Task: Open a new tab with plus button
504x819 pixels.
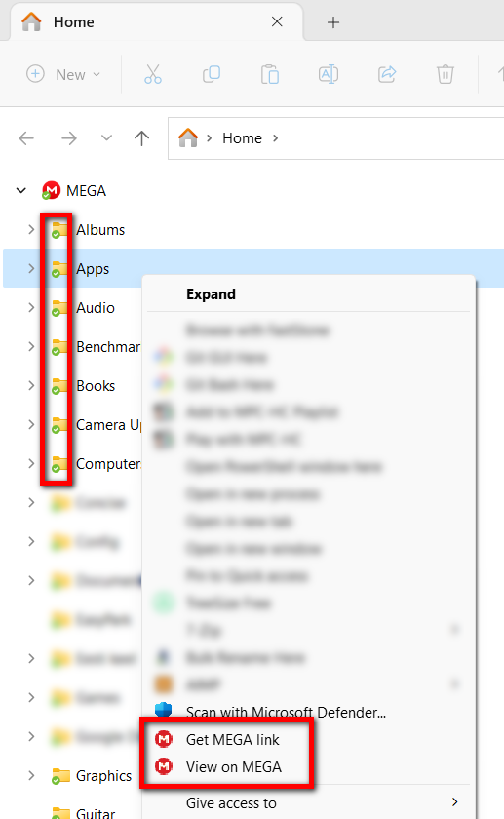Action: pyautogui.click(x=333, y=21)
